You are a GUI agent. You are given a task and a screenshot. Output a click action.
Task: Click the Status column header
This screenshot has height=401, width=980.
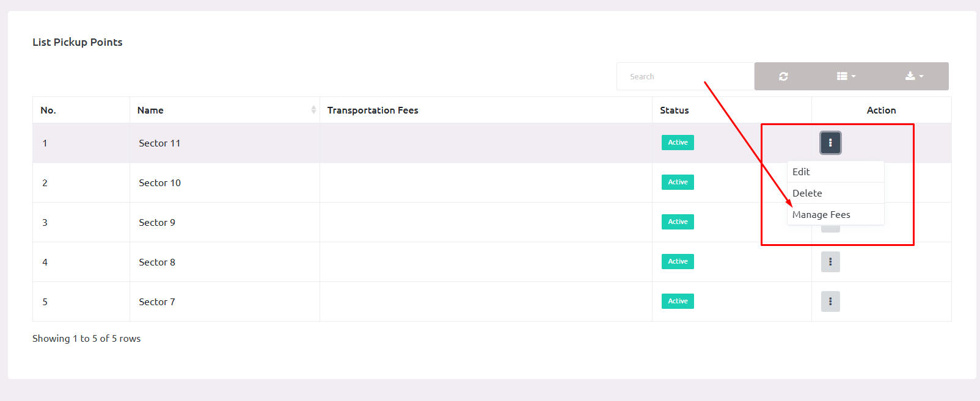(x=674, y=110)
